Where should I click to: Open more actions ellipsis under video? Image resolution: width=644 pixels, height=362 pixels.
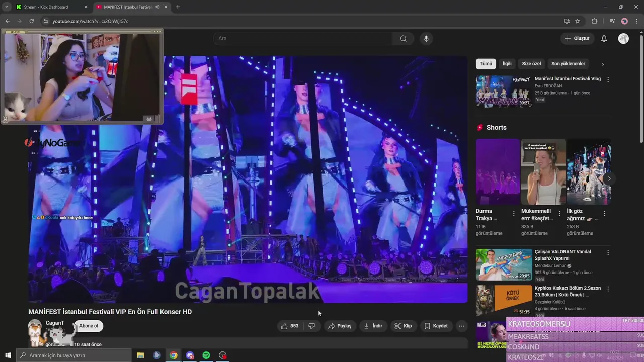point(461,326)
